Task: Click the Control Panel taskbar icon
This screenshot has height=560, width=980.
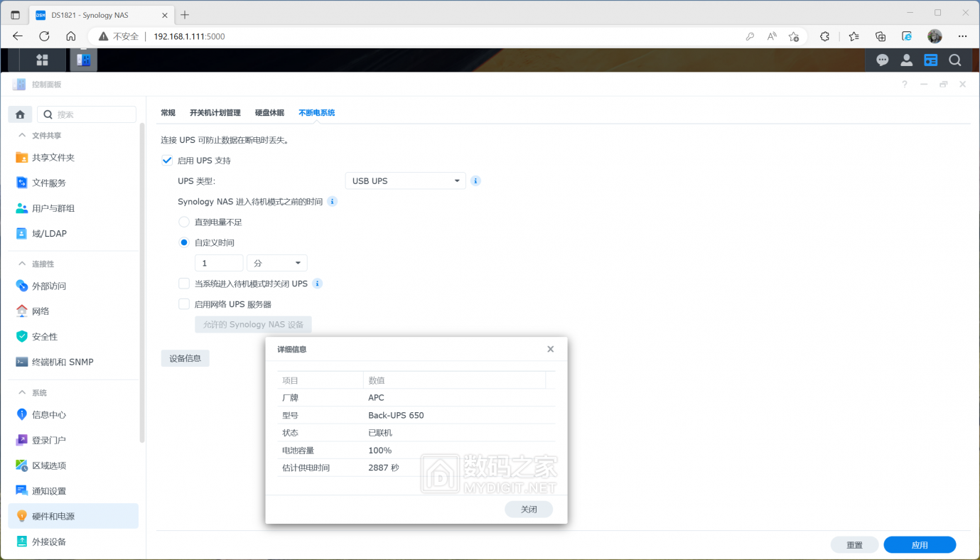Action: (83, 60)
